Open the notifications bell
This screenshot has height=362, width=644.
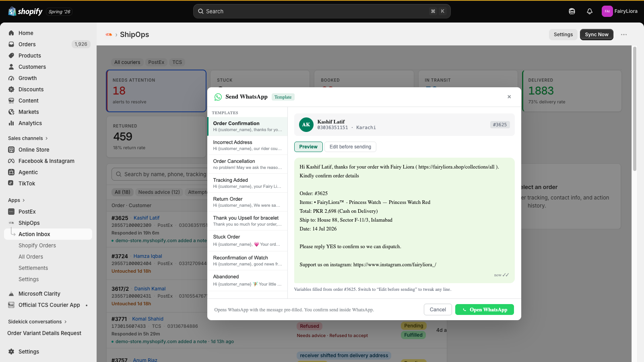coord(590,11)
